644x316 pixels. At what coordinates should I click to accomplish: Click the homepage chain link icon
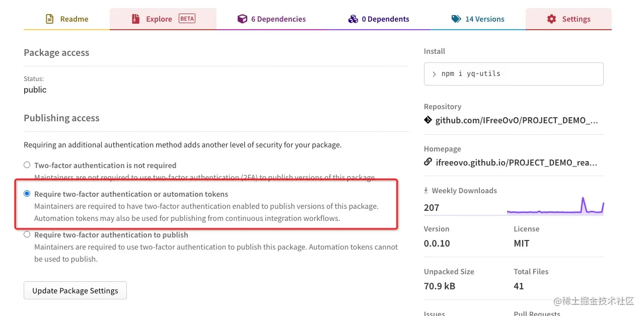pyautogui.click(x=428, y=162)
